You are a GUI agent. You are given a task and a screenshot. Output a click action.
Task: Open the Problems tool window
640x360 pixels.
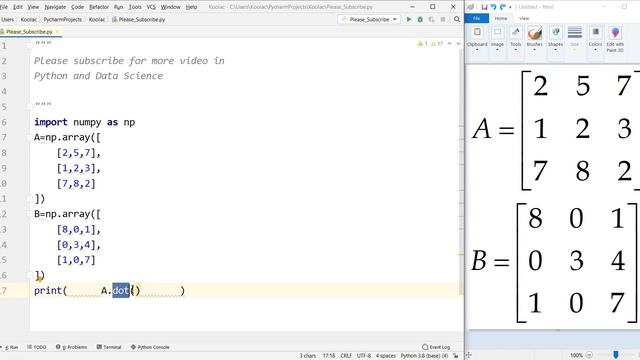pyautogui.click(x=71, y=347)
